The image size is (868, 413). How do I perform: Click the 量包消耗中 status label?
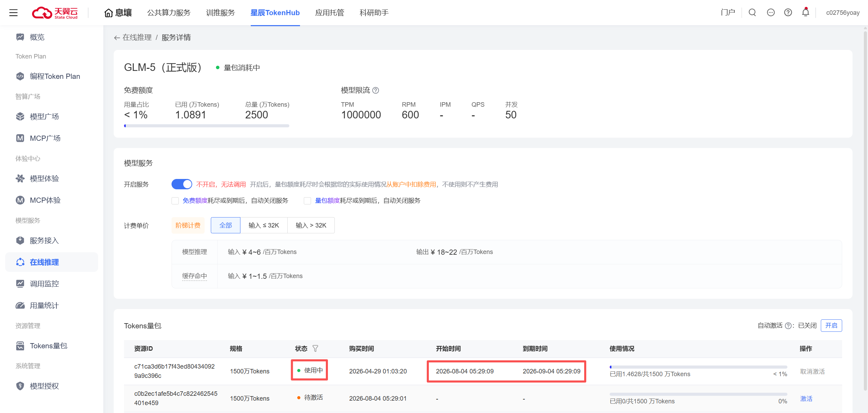[x=242, y=68]
